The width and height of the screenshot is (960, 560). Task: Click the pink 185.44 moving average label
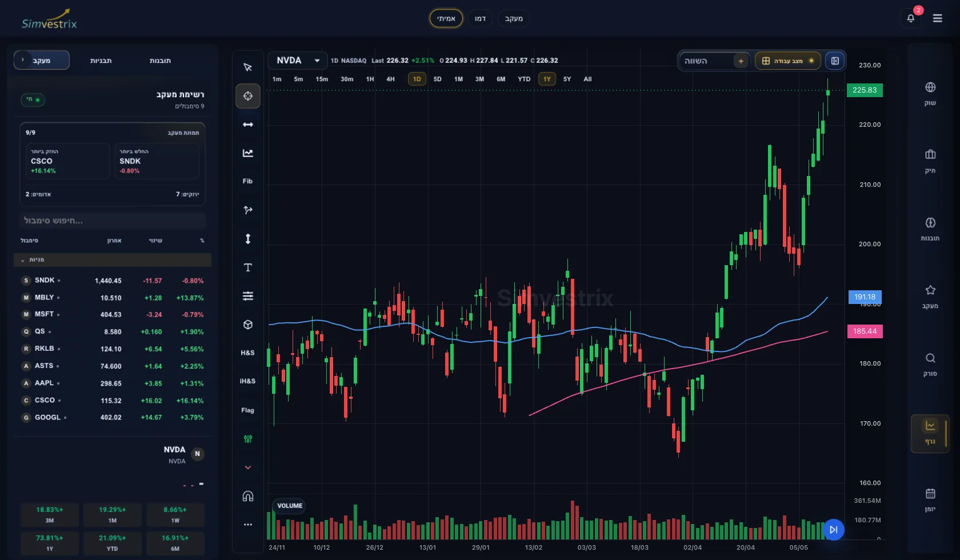pyautogui.click(x=865, y=331)
